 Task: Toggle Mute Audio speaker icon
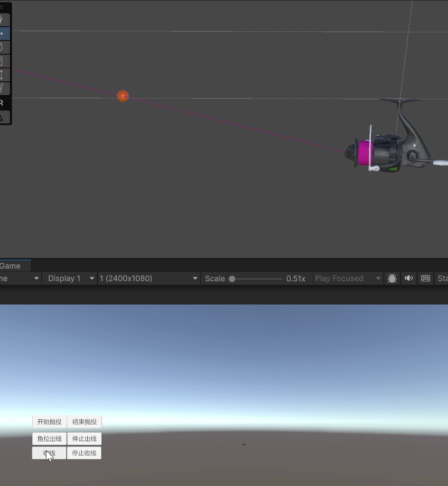pos(408,278)
